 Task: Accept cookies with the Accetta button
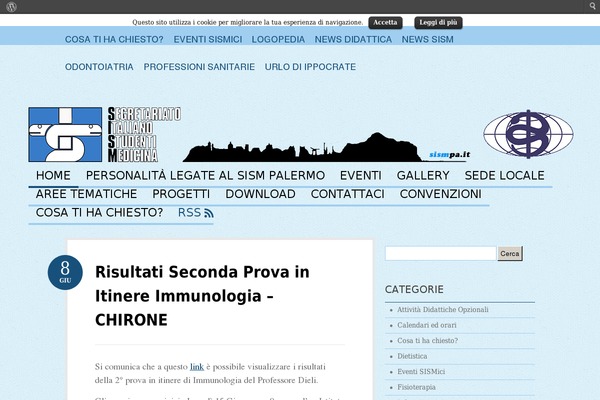[385, 23]
